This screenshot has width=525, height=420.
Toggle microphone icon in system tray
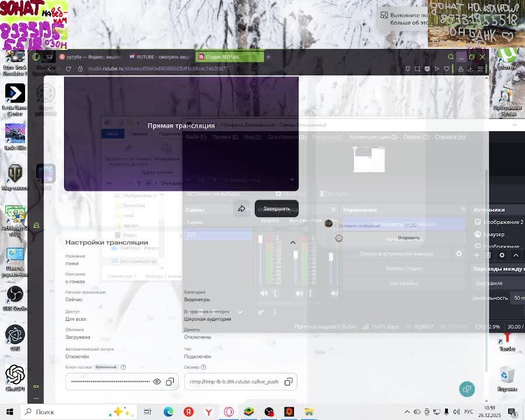446,412
